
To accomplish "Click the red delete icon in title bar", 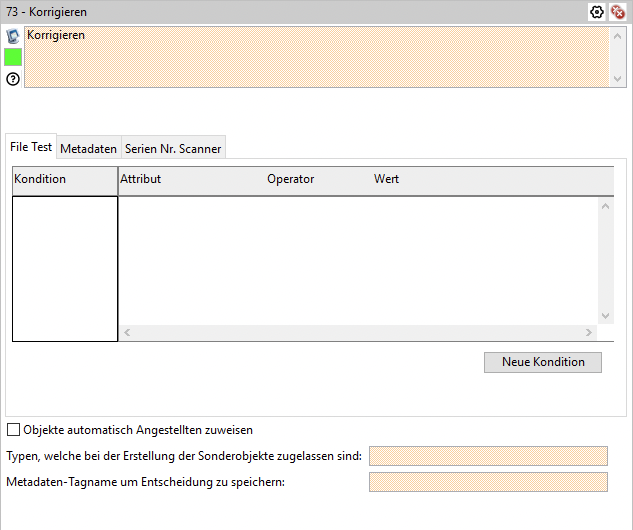I will point(618,12).
